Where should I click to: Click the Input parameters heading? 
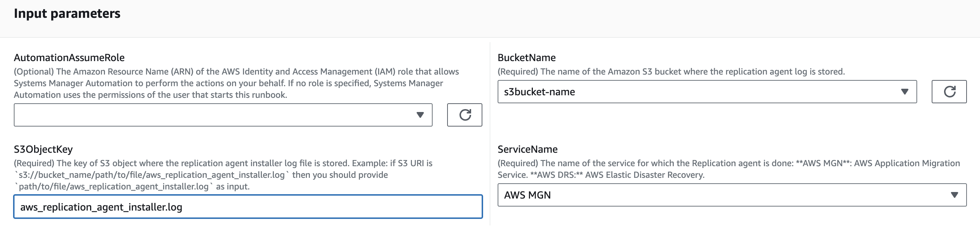click(67, 13)
